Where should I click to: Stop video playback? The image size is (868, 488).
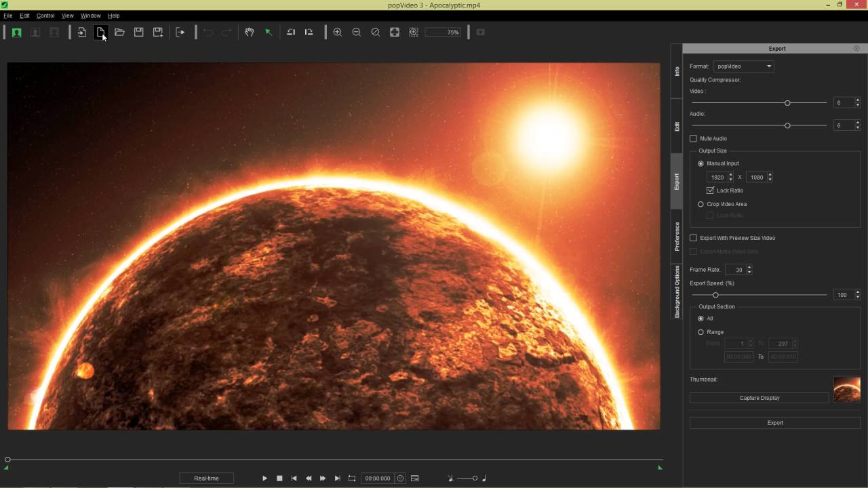tap(279, 478)
